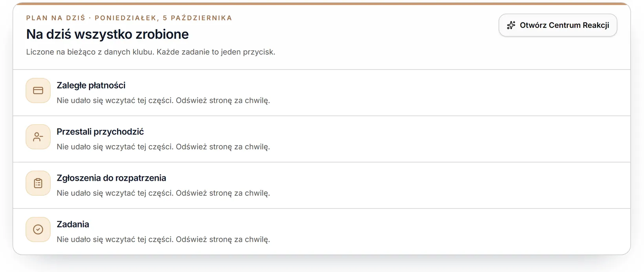Image resolution: width=644 pixels, height=272 pixels.
Task: Select the check-circle icon next to Zadania
Action: coord(38,230)
